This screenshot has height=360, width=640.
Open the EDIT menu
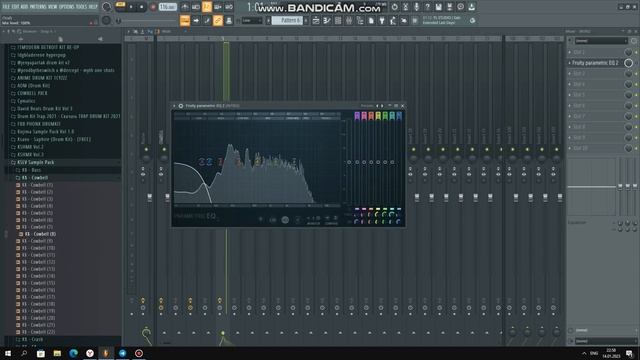[16, 7]
